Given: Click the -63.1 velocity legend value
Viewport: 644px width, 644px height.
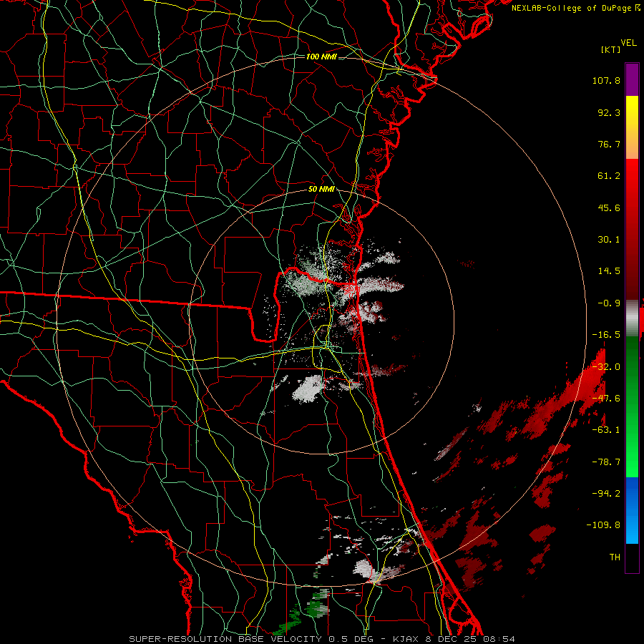Looking at the screenshot, I should click(606, 430).
